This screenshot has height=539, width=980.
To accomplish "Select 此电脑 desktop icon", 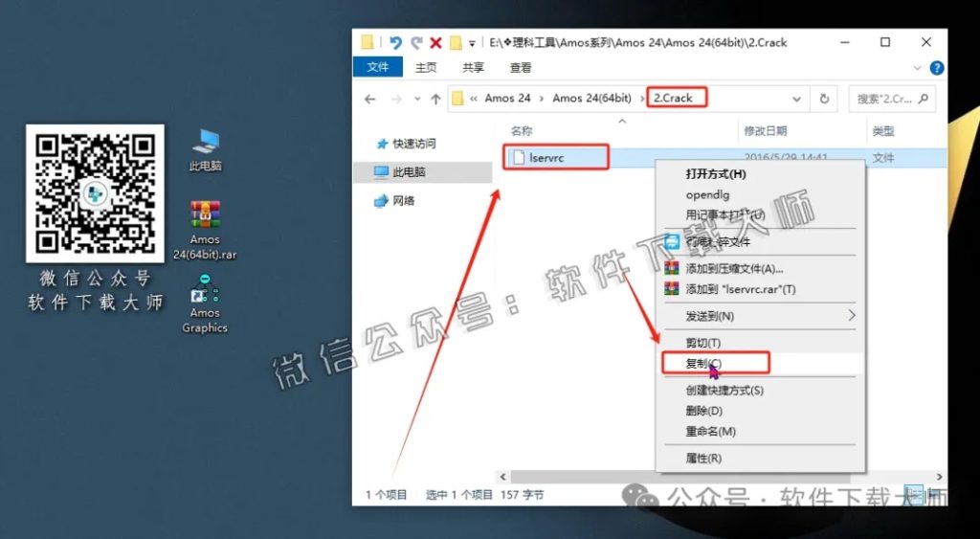I will (205, 150).
